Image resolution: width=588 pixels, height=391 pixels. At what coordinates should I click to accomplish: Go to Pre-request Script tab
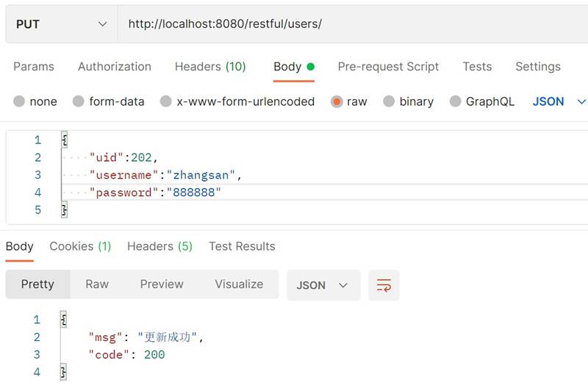pos(388,66)
